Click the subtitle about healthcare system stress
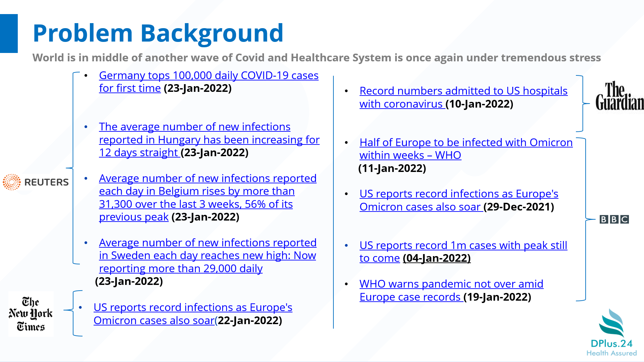The height and width of the screenshot is (362, 644). click(316, 58)
